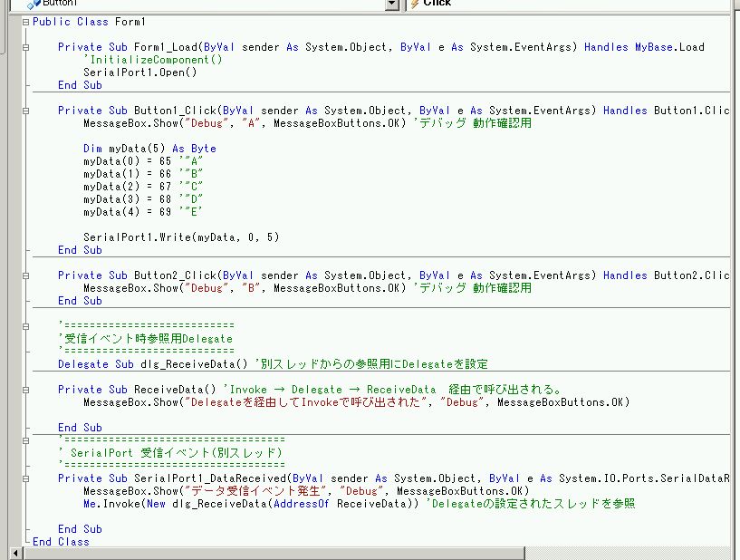Click the Button1 object icon in combo

pos(34,5)
